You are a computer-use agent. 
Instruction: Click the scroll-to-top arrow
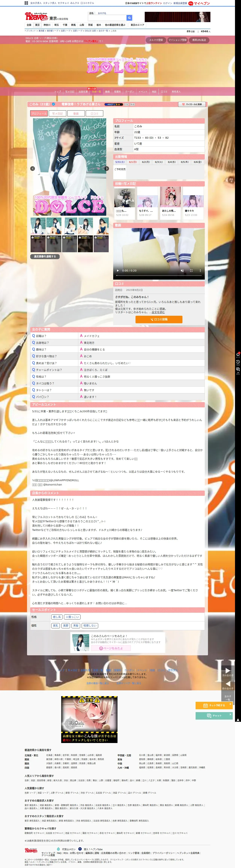click(x=238, y=720)
